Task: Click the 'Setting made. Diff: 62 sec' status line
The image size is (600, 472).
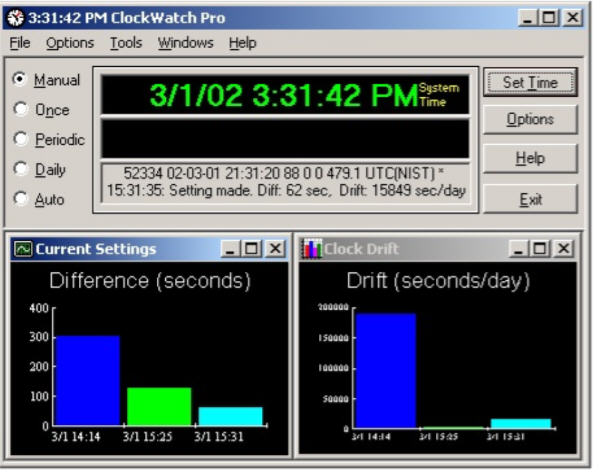Action: (286, 191)
